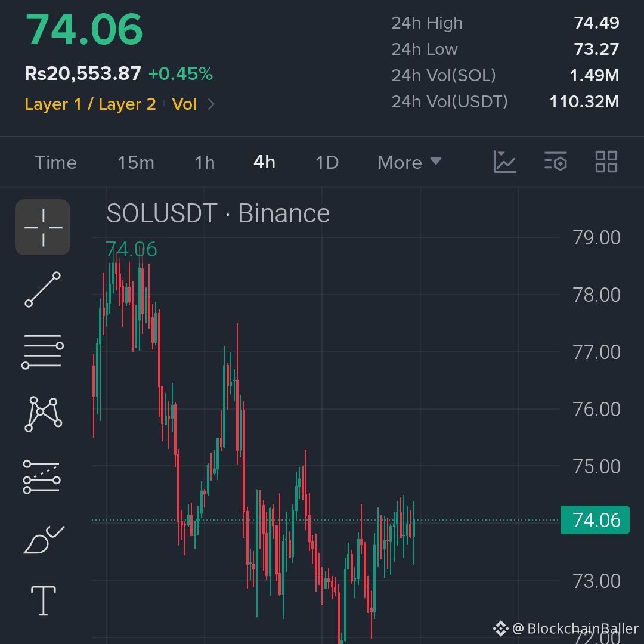Switch to the Time chart interval
The height and width of the screenshot is (644, 644).
(x=56, y=163)
